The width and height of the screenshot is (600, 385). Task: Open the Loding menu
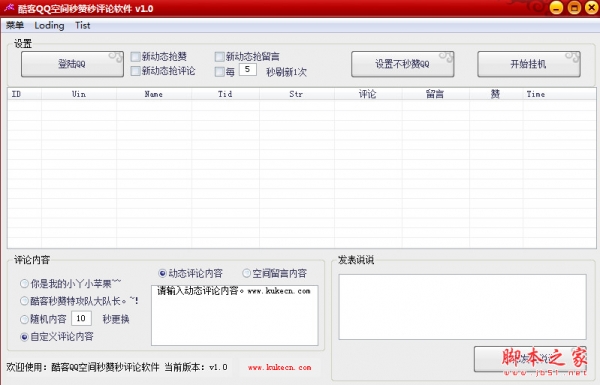tap(49, 25)
